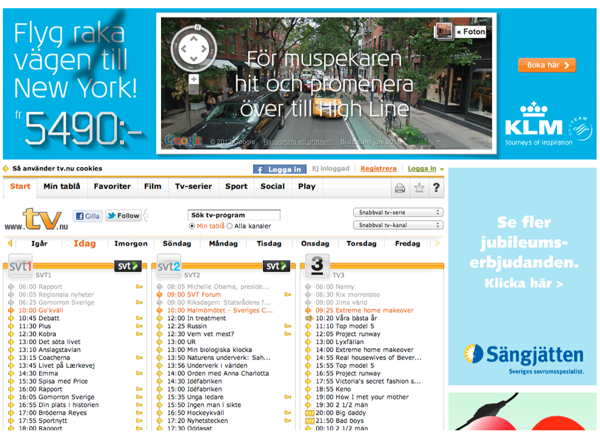The height and width of the screenshot is (435, 600).
Task: Open the Film tab
Action: (x=153, y=187)
